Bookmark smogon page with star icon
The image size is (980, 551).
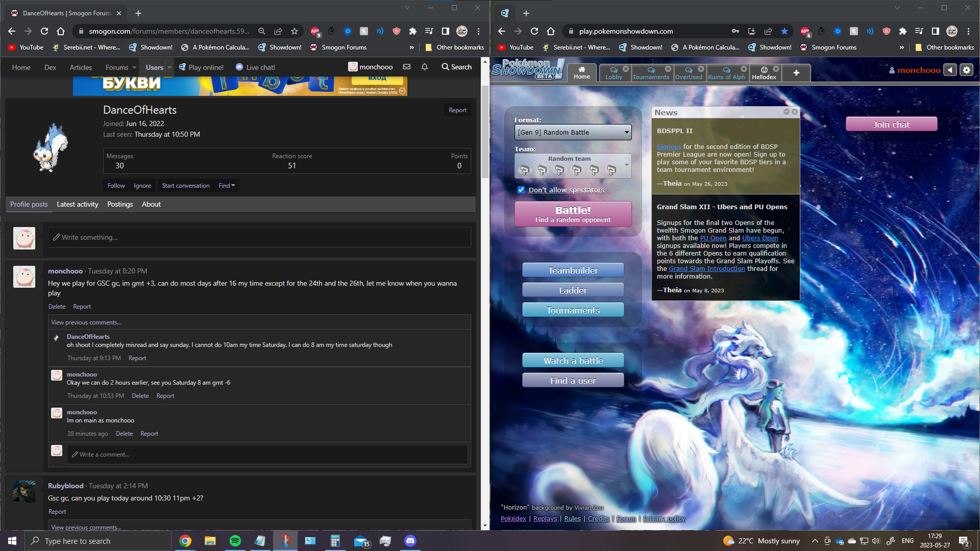[x=295, y=31]
